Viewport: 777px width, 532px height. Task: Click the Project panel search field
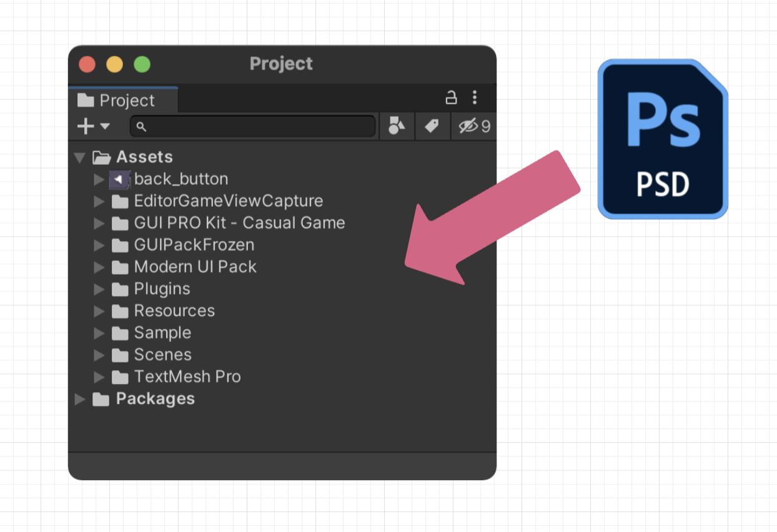point(253,126)
